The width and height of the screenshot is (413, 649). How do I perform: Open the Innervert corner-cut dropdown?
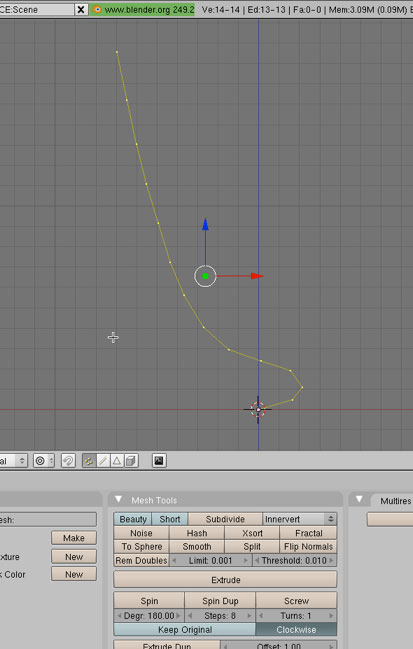(300, 519)
